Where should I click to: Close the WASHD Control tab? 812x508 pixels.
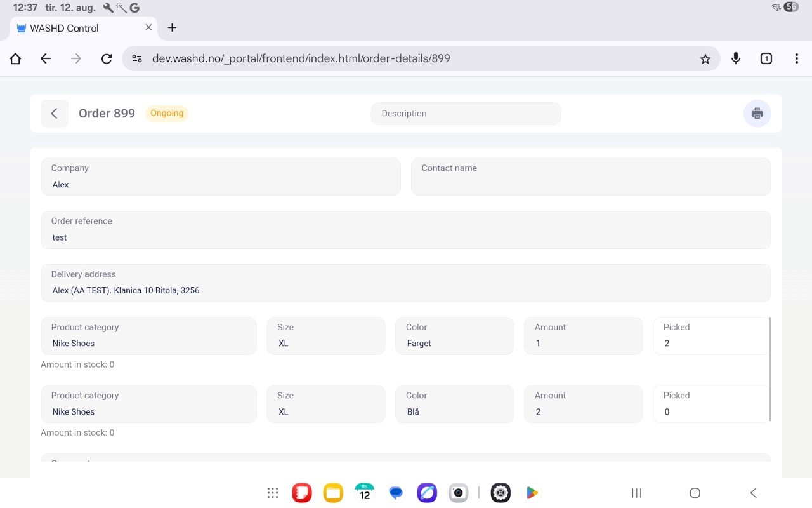pyautogui.click(x=148, y=28)
